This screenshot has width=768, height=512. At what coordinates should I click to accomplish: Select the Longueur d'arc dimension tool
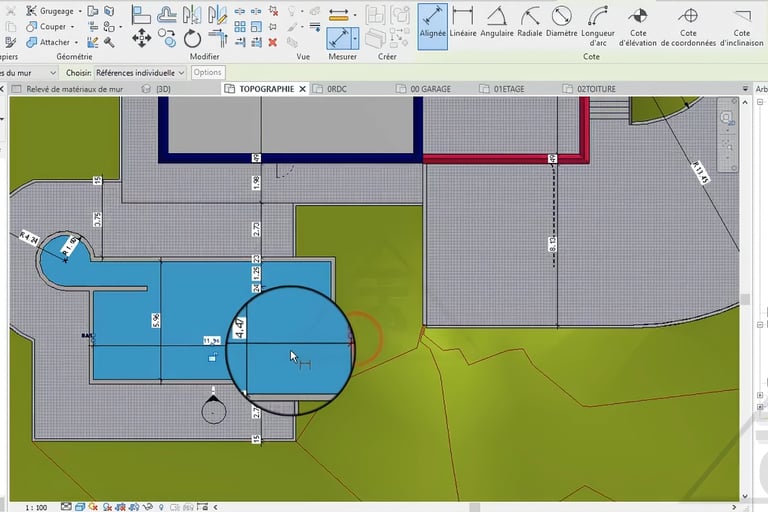coord(598,26)
